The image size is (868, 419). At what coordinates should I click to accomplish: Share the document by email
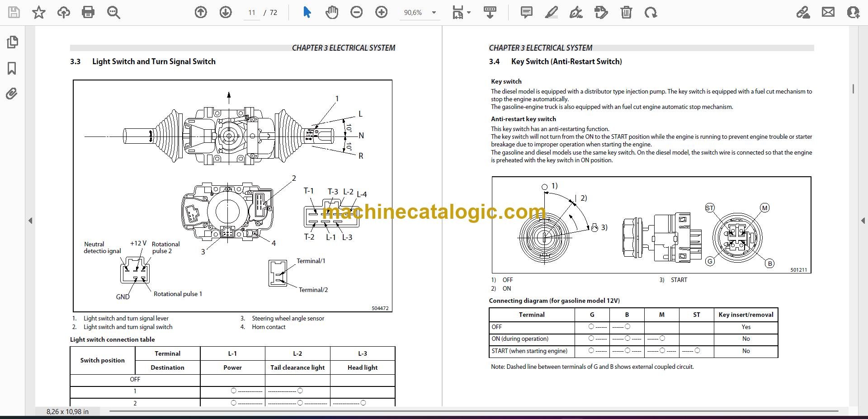click(x=828, y=12)
